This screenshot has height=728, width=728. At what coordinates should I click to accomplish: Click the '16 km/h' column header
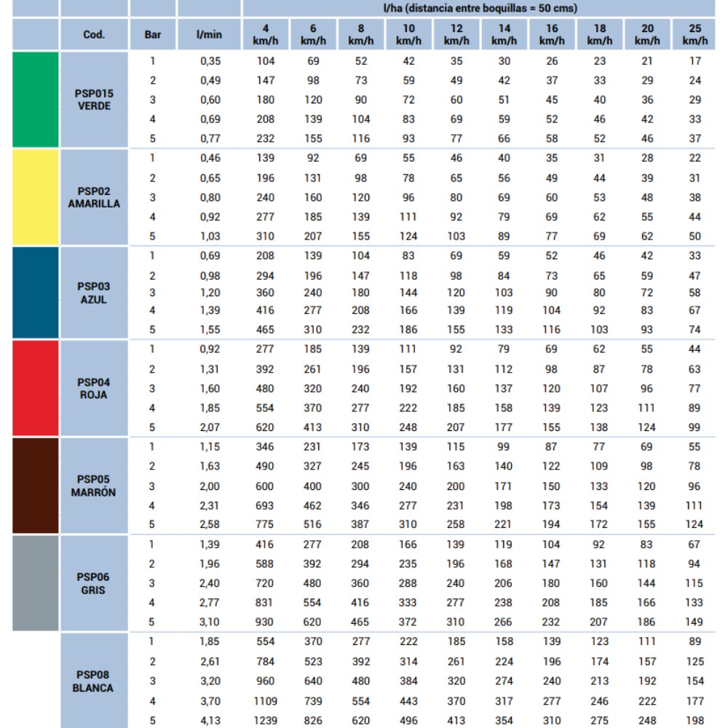tap(552, 34)
